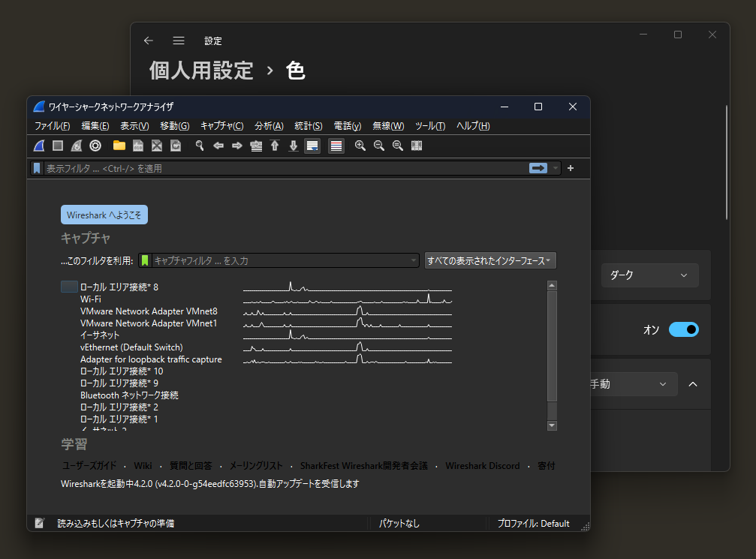Toggle auto-scroll during live capture
The width and height of the screenshot is (756, 559).
(x=312, y=146)
